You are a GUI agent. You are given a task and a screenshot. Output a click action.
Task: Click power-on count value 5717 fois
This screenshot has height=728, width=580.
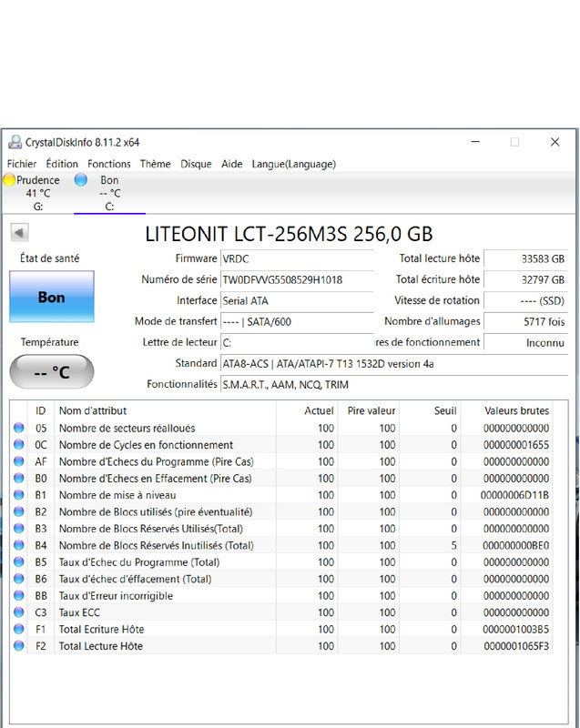525,321
